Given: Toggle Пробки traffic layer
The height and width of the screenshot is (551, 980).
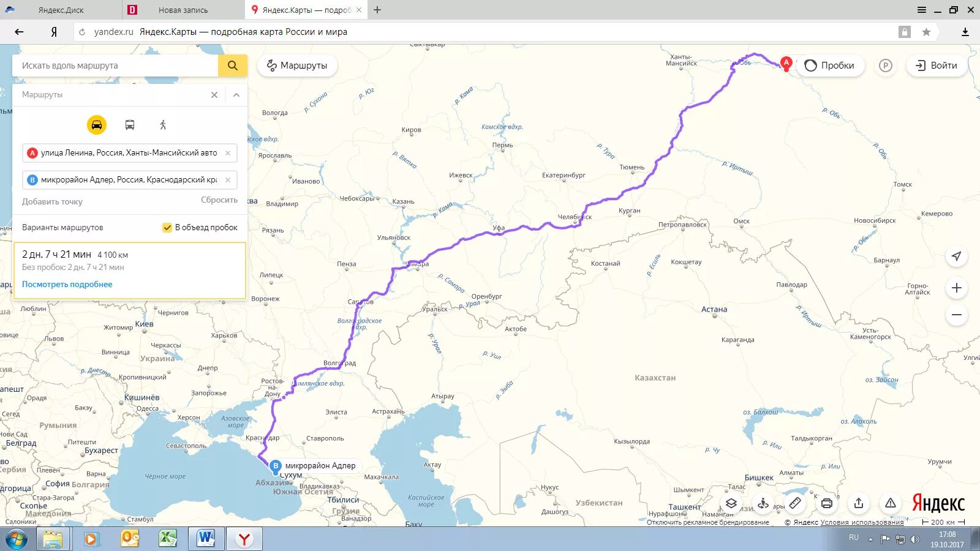Looking at the screenshot, I should (829, 66).
